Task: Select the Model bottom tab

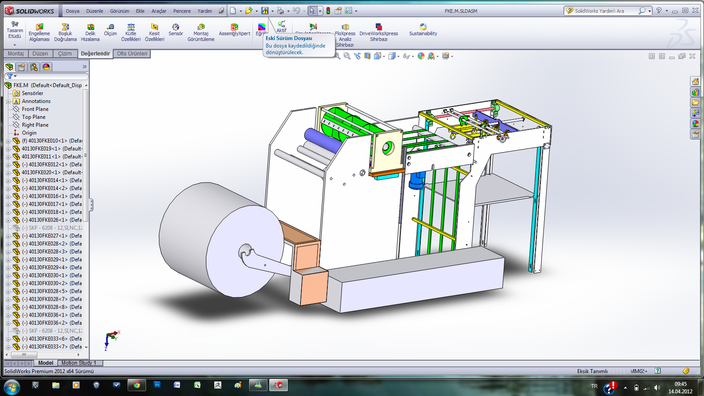Action: pyautogui.click(x=45, y=363)
